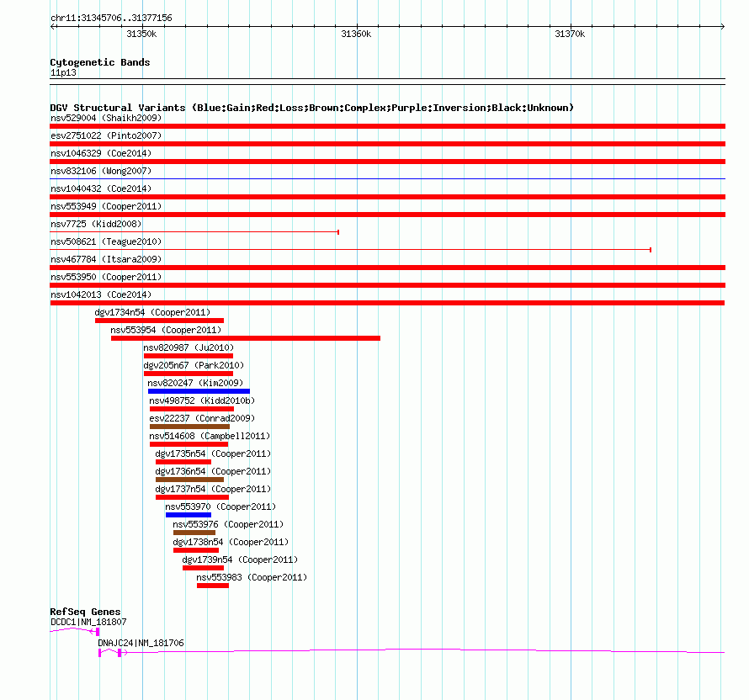Click the 31370k ruler tick label
The width and height of the screenshot is (749, 700).
[x=570, y=34]
